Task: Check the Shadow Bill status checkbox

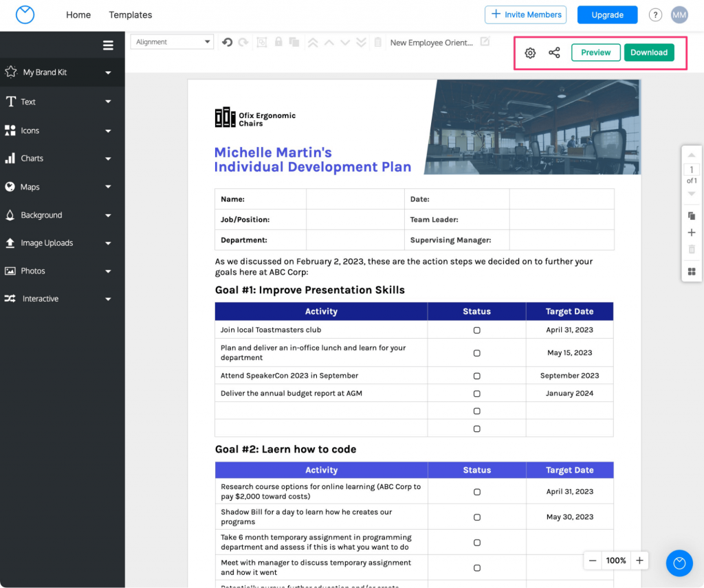Action: click(477, 517)
